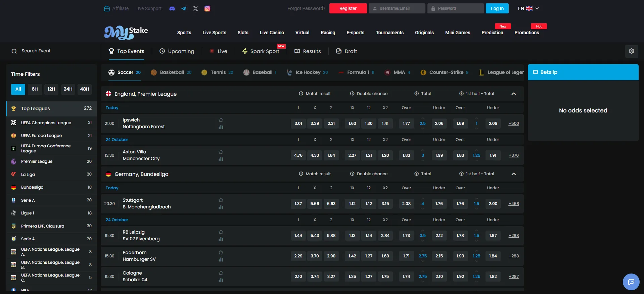Screen dimensions: 644x294
Task: Bet on Ipswich win at 3.01
Action: 298,123
